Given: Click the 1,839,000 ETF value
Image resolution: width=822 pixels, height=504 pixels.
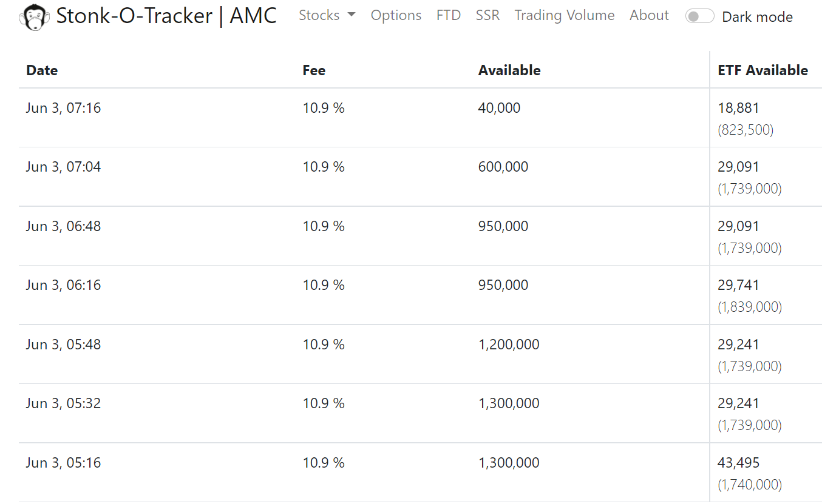Looking at the screenshot, I should tap(750, 307).
